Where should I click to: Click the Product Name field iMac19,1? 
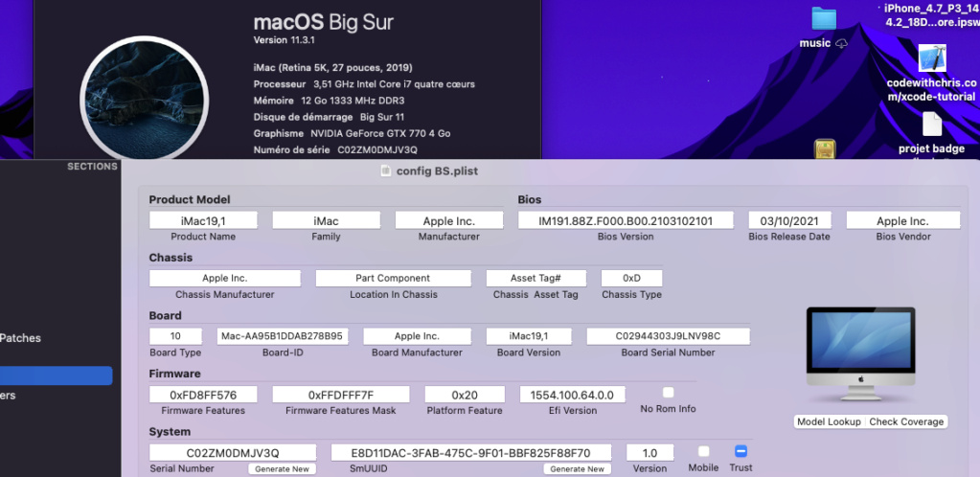coord(203,220)
